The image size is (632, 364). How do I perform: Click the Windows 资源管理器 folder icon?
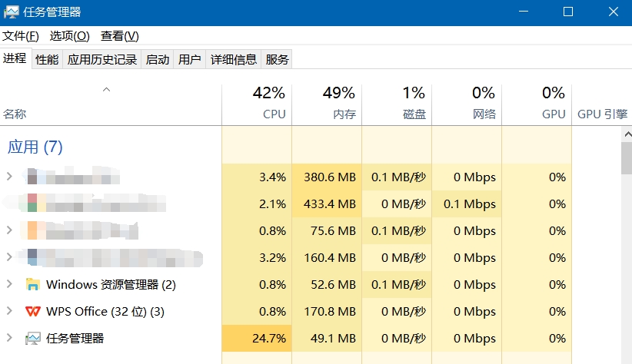click(x=33, y=285)
